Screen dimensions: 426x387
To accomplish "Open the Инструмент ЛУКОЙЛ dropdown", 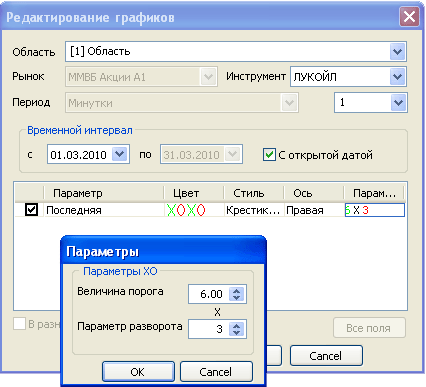I will 397,77.
